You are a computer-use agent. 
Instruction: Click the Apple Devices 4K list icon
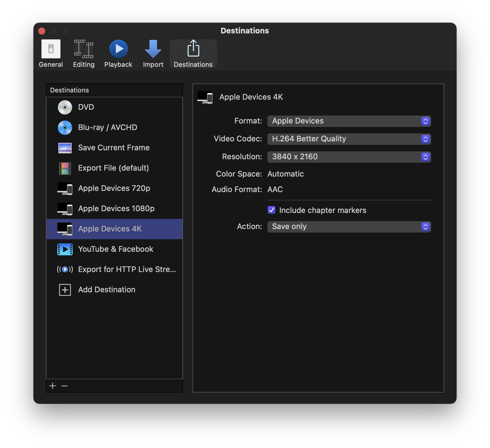[x=65, y=229]
